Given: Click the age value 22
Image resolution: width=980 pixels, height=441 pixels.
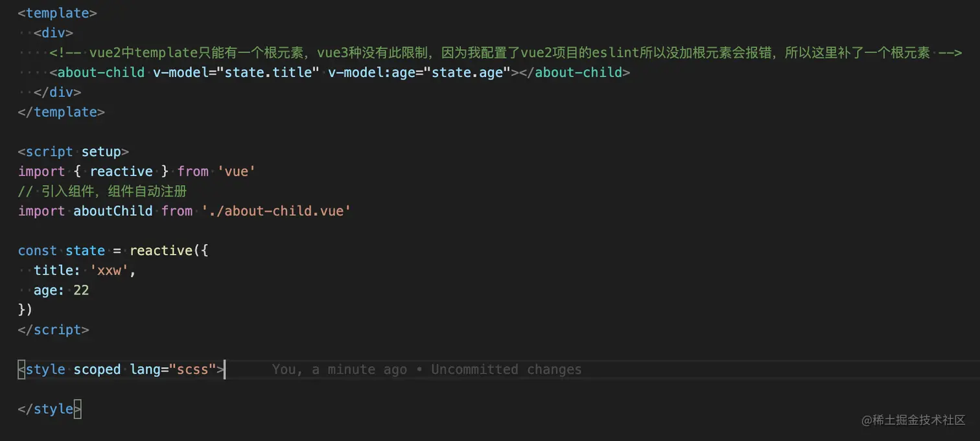Looking at the screenshot, I should point(81,290).
